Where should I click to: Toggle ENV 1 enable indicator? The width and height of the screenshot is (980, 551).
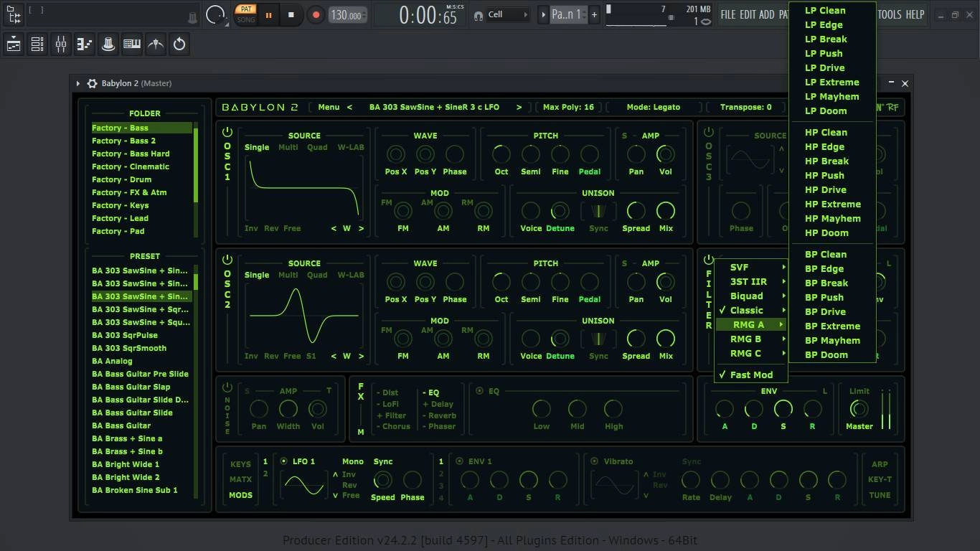460,461
